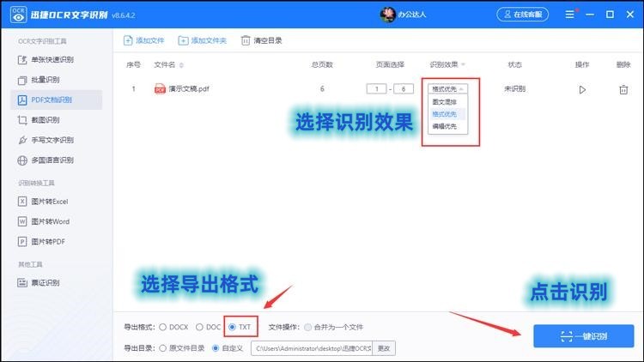The width and height of the screenshot is (644, 362).
Task: Open the hamburger menu icon in the title bar
Action: pos(569,15)
